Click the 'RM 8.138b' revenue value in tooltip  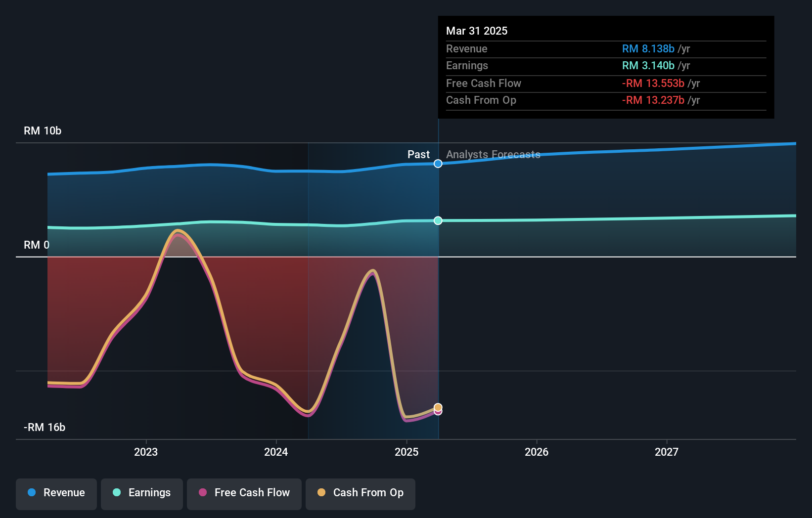tap(648, 49)
